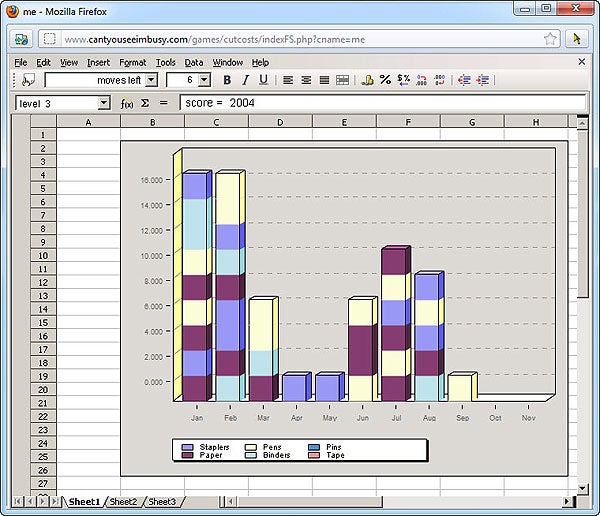Switch to Sheet2 tab

pos(123,501)
